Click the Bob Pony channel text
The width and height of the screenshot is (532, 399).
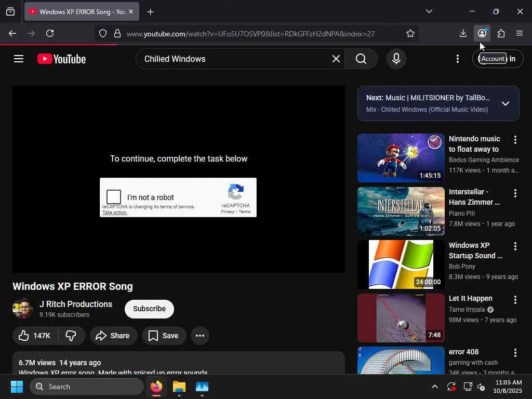[462, 267]
